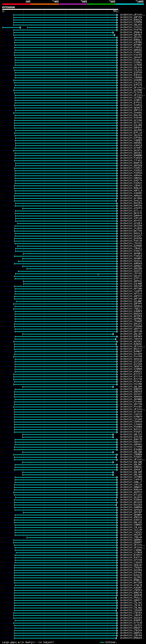Open hit UniRef100_Q9C1F0

(131, 276)
